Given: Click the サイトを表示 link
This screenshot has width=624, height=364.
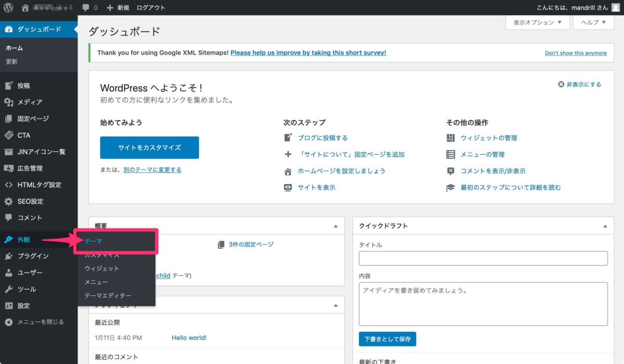Looking at the screenshot, I should pos(317,187).
